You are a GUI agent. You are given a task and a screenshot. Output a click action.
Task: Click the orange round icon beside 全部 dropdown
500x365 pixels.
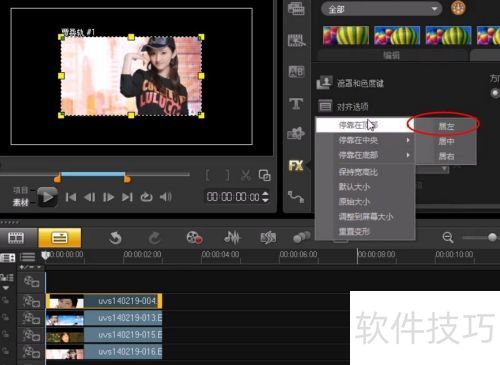pos(458,8)
